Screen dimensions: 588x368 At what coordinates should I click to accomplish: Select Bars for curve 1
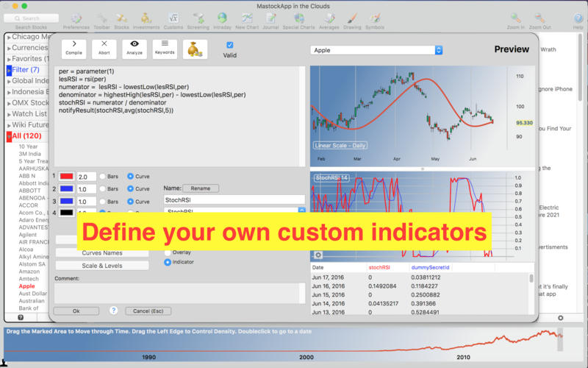102,177
